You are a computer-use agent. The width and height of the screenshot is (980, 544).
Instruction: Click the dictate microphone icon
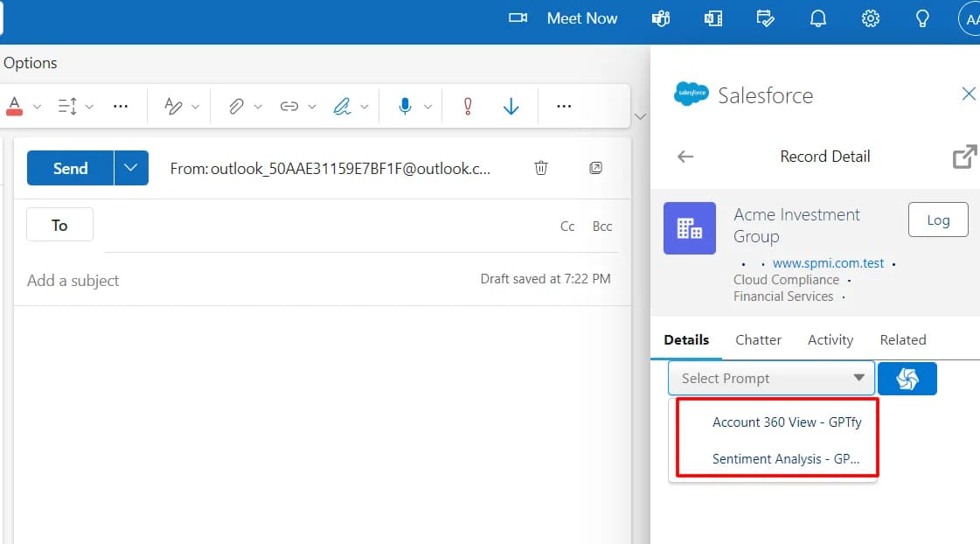405,107
